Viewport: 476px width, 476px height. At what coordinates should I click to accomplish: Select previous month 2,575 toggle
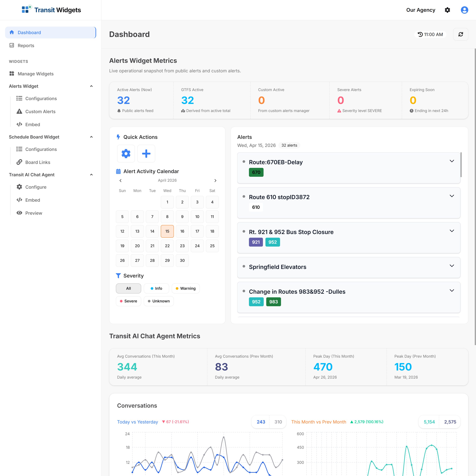tap(450, 422)
